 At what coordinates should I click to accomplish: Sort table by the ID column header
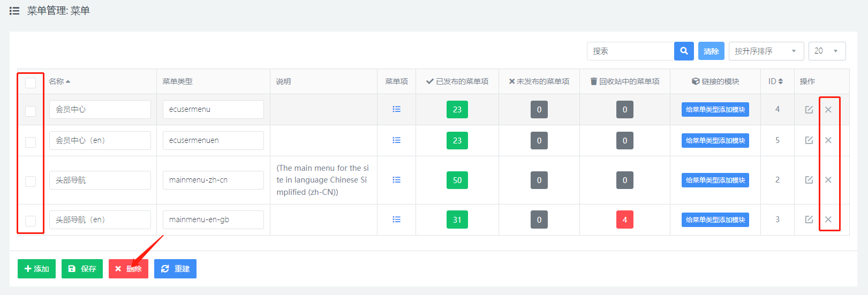click(x=775, y=81)
